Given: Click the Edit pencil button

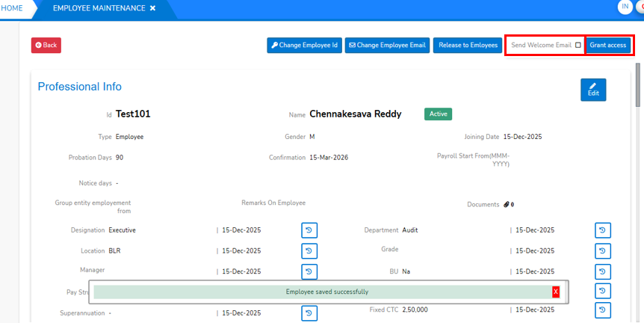Looking at the screenshot, I should 593,90.
